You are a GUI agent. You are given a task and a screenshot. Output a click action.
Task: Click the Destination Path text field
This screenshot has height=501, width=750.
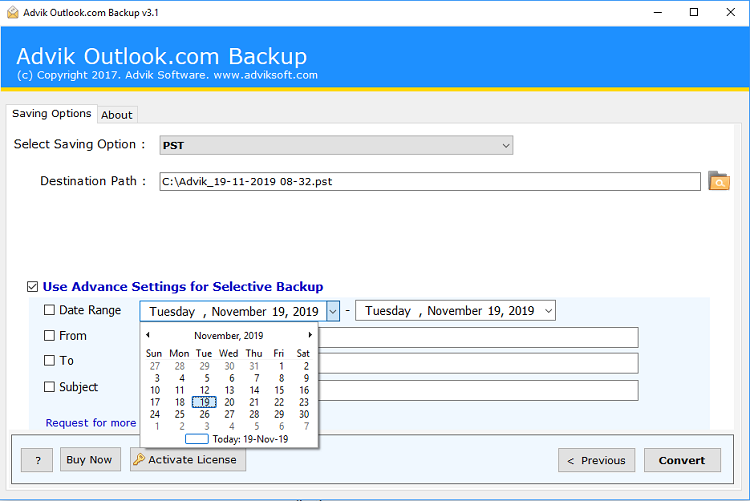tap(430, 181)
